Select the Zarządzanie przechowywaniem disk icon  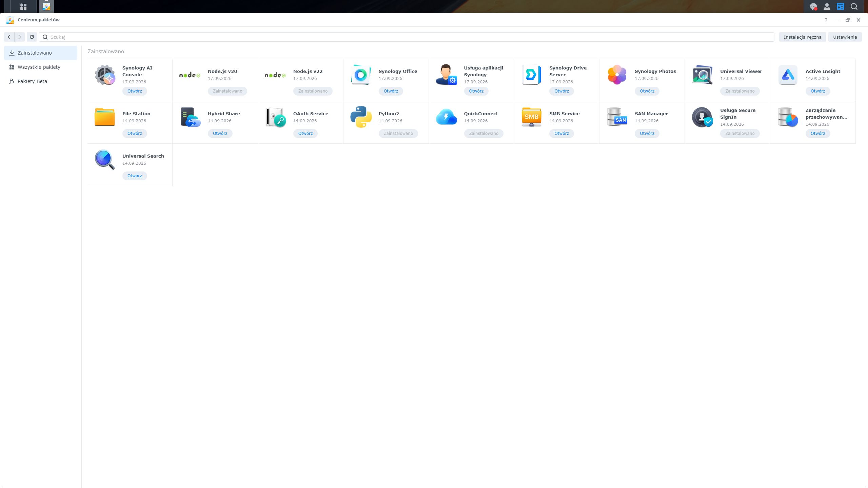[x=788, y=117]
